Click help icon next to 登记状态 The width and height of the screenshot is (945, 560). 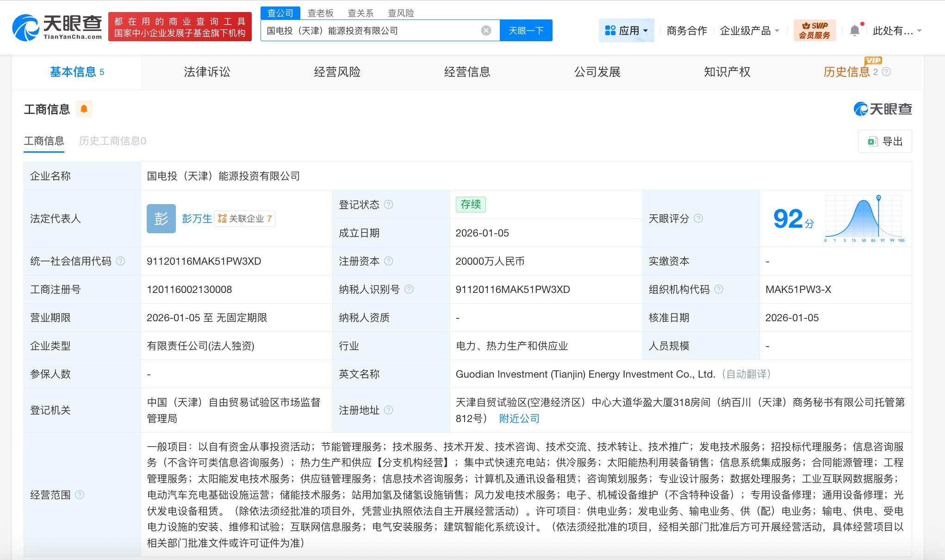[389, 205]
